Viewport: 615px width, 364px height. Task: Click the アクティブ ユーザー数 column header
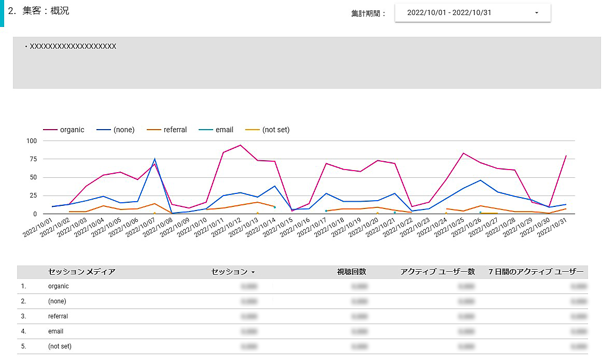437,272
